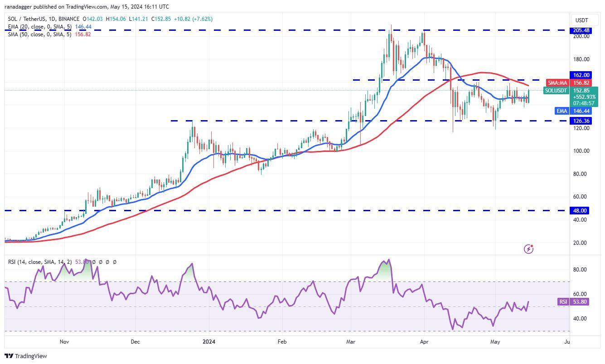This screenshot has width=605, height=364.
Task: Click the blue EMA tag
Action: point(562,111)
